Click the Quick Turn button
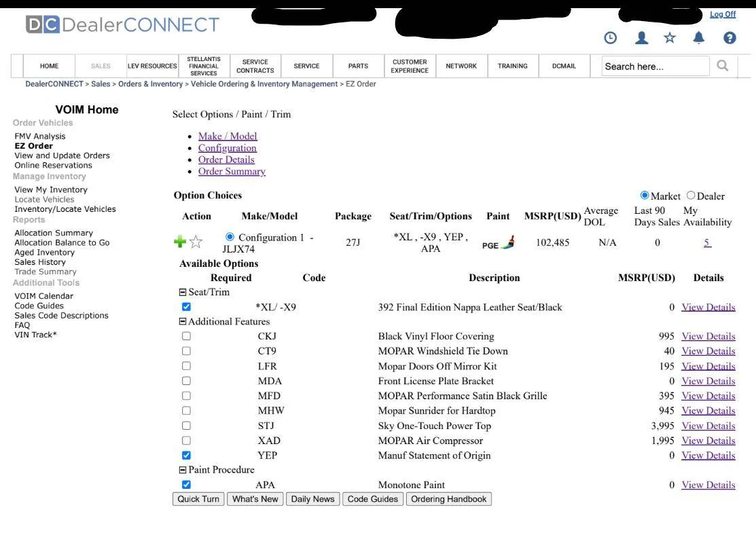The height and width of the screenshot is (533, 756). click(x=198, y=499)
